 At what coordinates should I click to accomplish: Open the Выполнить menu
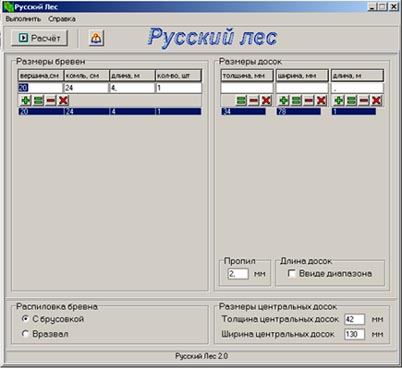click(23, 19)
